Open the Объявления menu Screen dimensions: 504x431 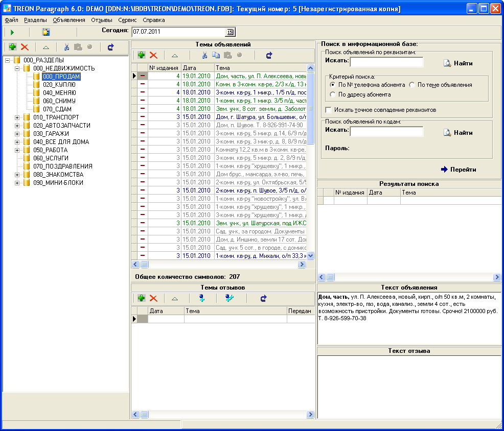(x=69, y=20)
